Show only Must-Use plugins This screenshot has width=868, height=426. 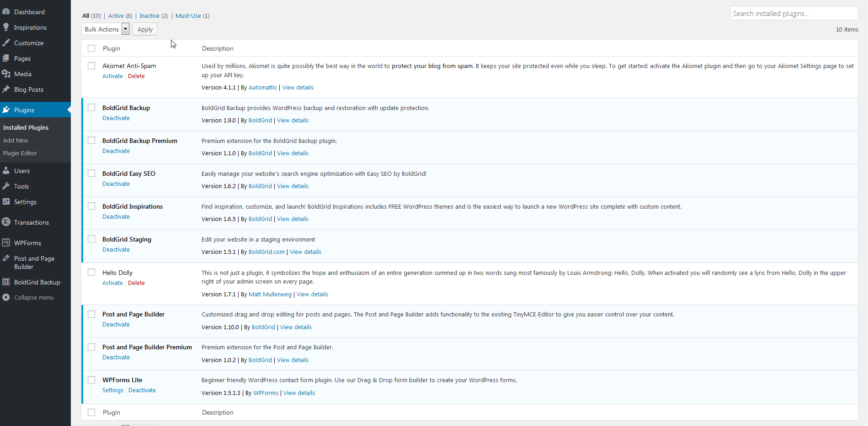[188, 16]
